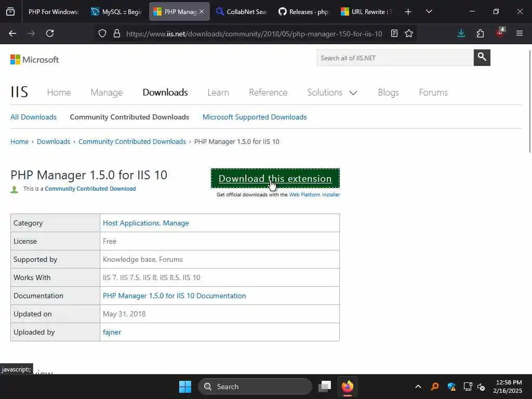The image size is (532, 399).
Task: Go to Microsoft Supported Downloads
Action: tap(255, 117)
